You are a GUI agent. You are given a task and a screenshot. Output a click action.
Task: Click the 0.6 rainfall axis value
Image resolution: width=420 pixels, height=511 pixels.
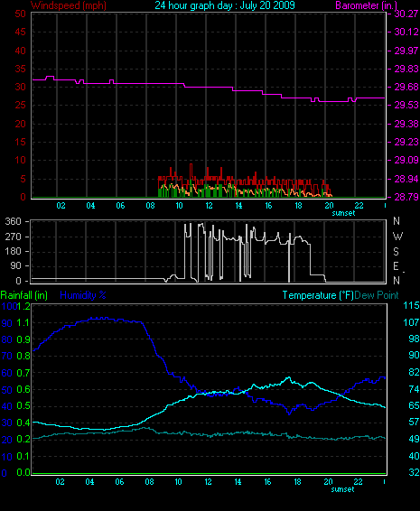point(23,389)
